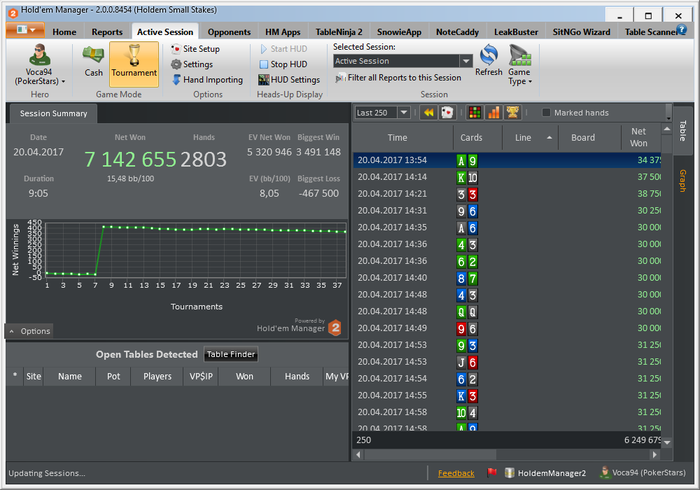Screen dimensions: 700x490
Task: Click the hands list scroll-down arrow
Action: point(667,442)
